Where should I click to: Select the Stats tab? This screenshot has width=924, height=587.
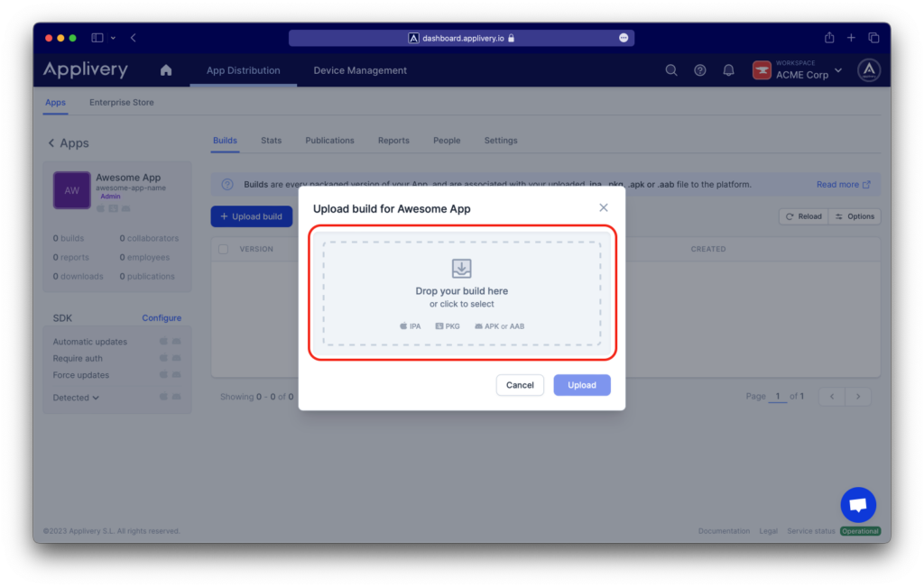tap(271, 140)
